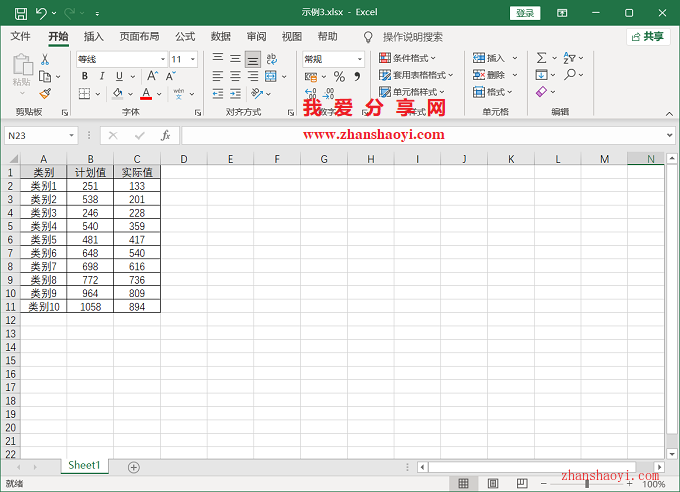The image size is (680, 492).
Task: Click Insert Function fx icon
Action: tap(165, 136)
